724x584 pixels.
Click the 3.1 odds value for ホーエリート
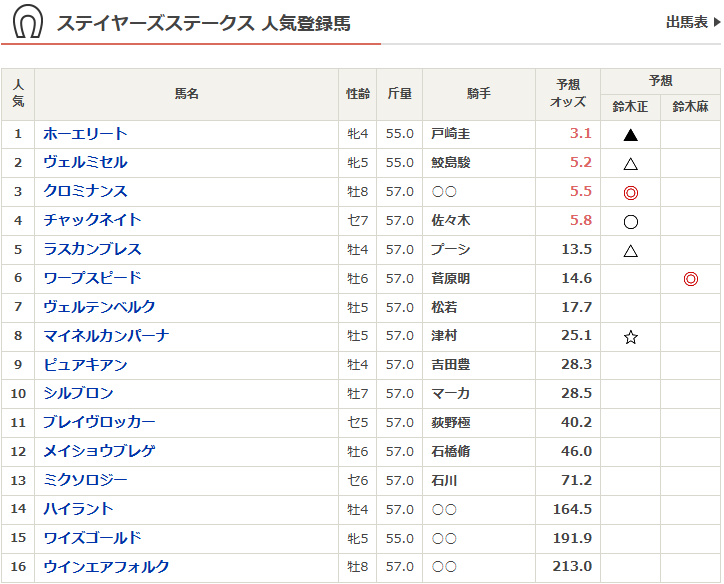(580, 134)
